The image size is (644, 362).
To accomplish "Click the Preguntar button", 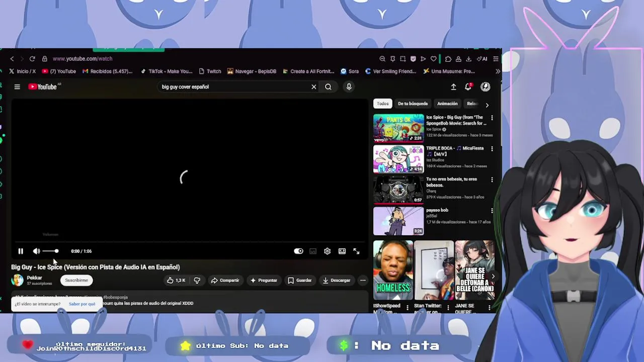I will click(x=264, y=280).
